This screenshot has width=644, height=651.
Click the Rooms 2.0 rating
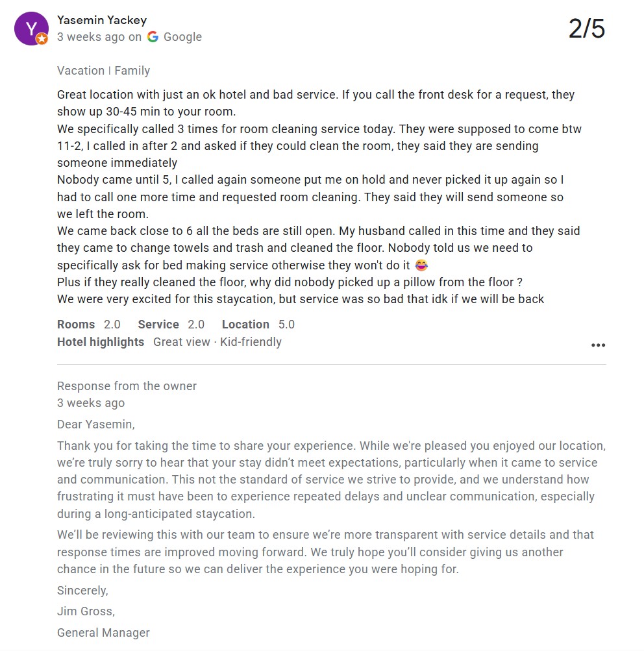coord(89,325)
